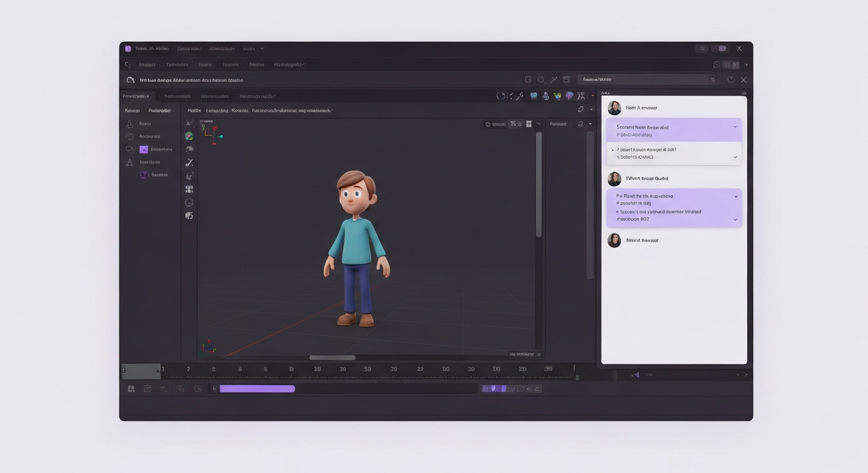868x473 pixels.
Task: Select the grid tool in vertical toolbar
Action: (189, 189)
